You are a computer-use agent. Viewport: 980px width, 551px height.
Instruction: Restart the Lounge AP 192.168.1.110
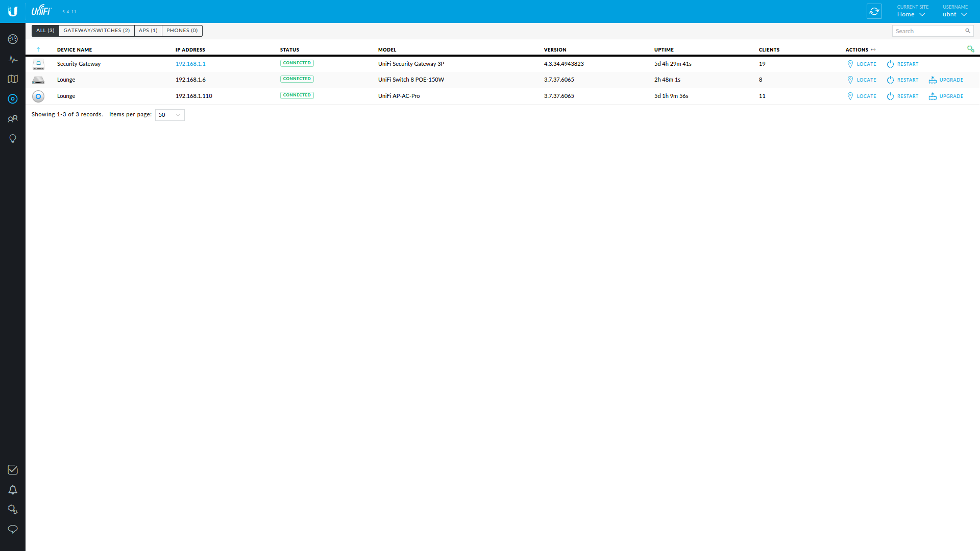[902, 96]
